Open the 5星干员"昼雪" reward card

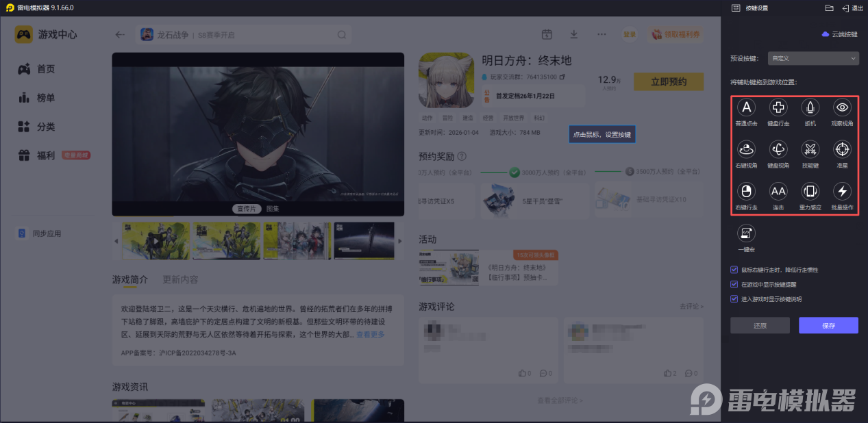click(x=534, y=200)
